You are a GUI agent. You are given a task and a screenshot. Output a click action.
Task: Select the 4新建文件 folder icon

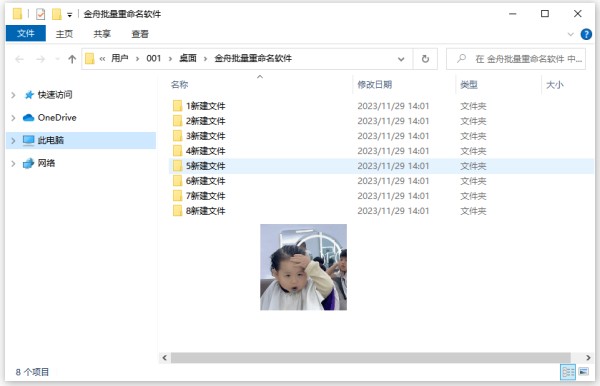pyautogui.click(x=177, y=151)
